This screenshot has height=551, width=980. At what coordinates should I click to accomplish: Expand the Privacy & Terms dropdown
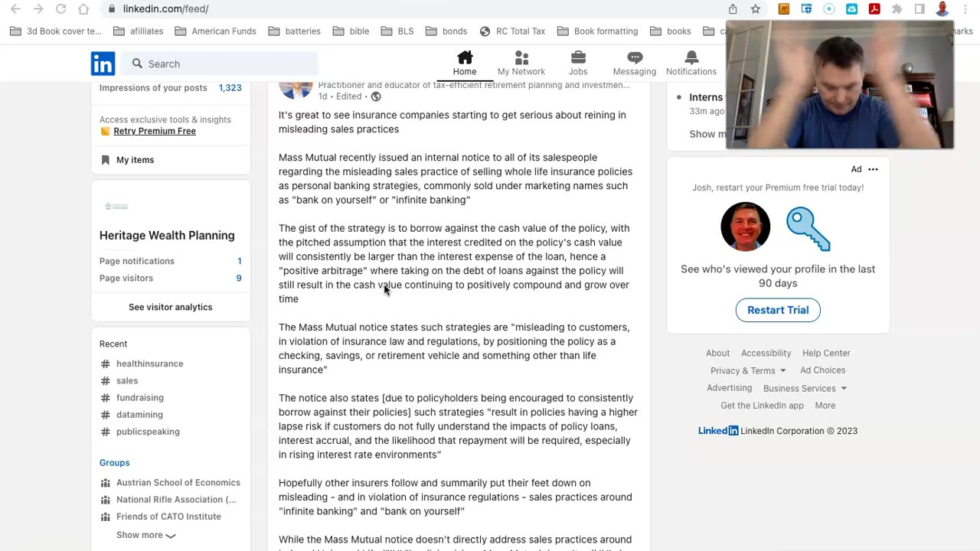tap(748, 370)
